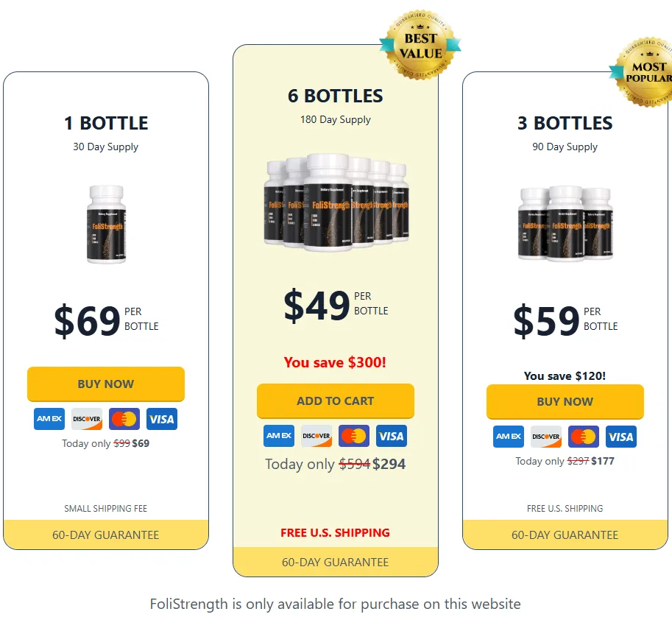Select the three bottles product image
Image resolution: width=672 pixels, height=617 pixels.
(565, 224)
